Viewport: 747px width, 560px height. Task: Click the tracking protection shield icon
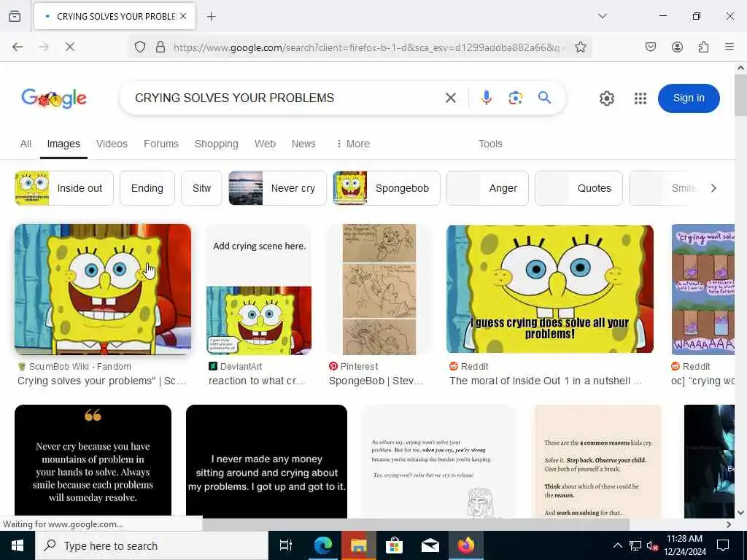point(139,47)
